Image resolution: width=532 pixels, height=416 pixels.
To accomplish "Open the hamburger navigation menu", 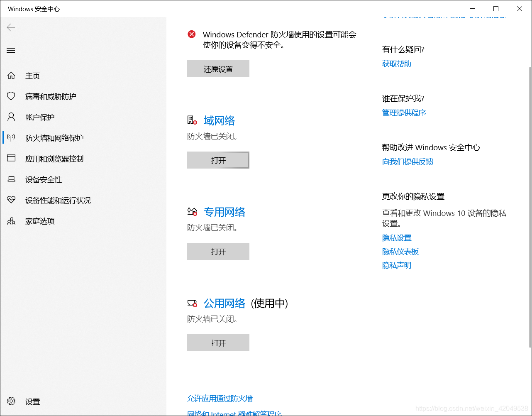I will pyautogui.click(x=11, y=51).
